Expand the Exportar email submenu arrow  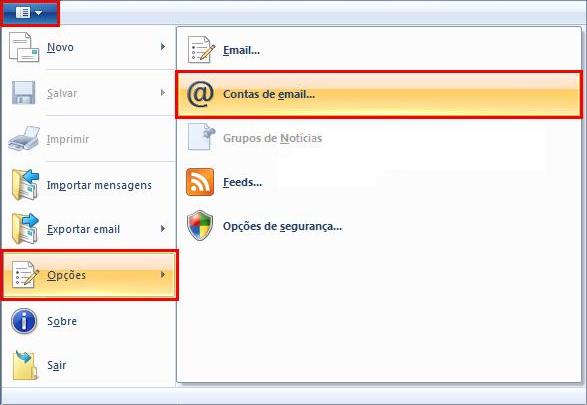163,228
